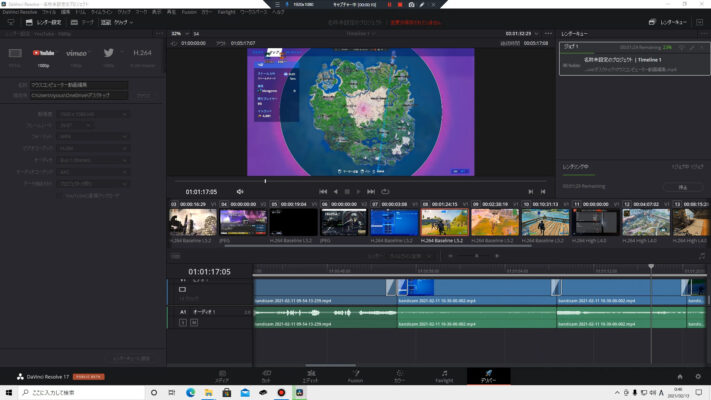Toggle loop playback in viewer
The width and height of the screenshot is (711, 400).
(x=385, y=192)
